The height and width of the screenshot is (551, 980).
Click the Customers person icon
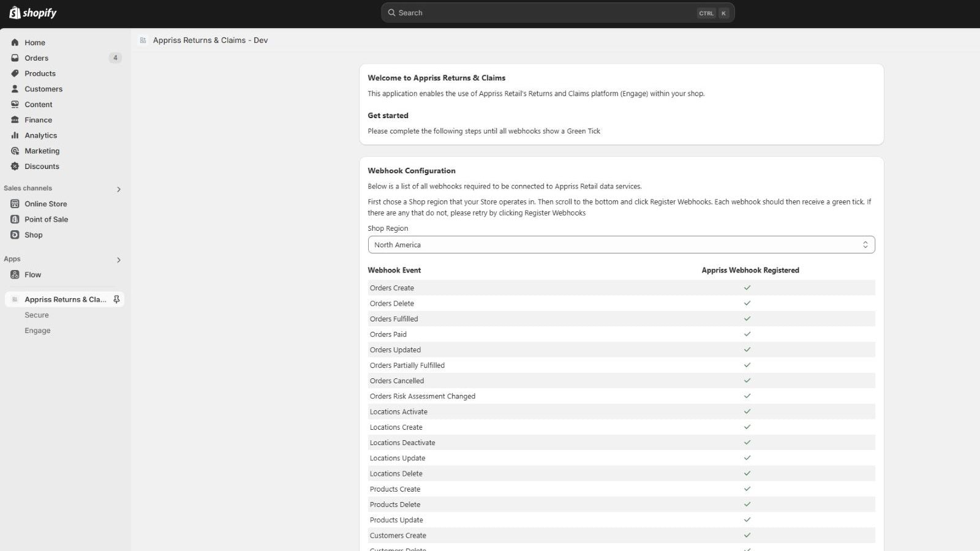click(x=15, y=89)
